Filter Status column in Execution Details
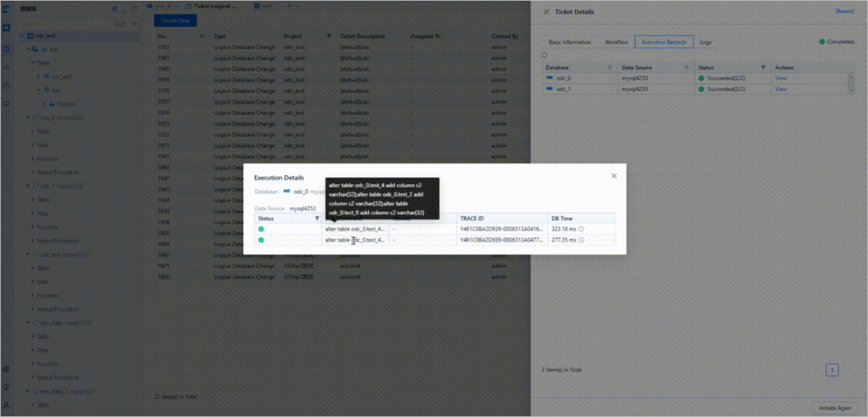Viewport: 868px width, 417px height. click(x=317, y=219)
